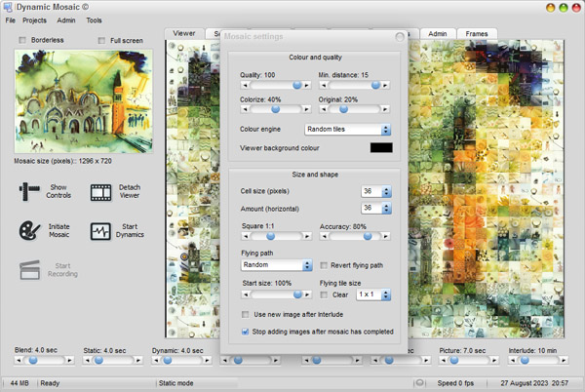Viewport: 585px width, 392px height.
Task: Switch to the Frames tab
Action: pyautogui.click(x=477, y=33)
